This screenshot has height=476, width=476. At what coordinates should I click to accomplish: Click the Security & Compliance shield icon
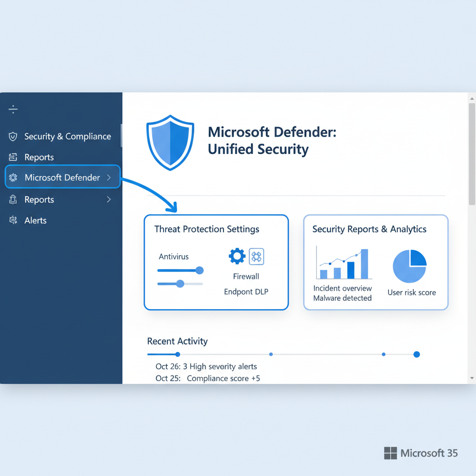point(13,137)
